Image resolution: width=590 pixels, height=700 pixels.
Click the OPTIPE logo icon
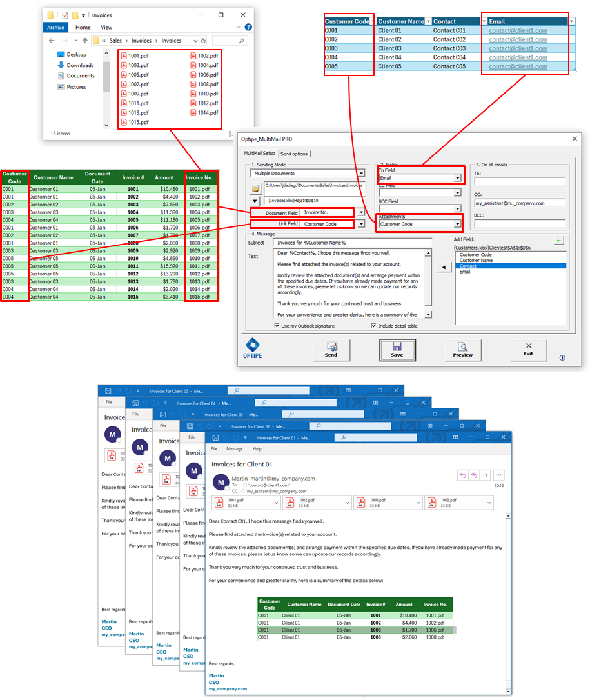(252, 344)
